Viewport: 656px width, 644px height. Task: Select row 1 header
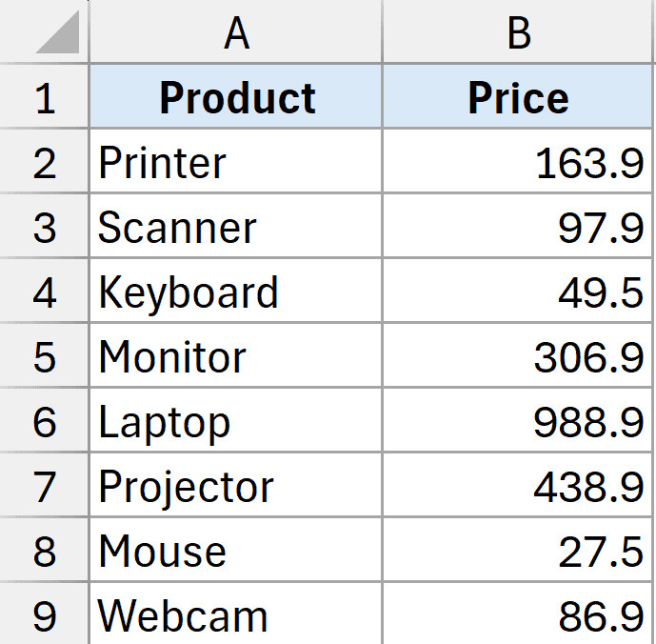click(x=45, y=97)
